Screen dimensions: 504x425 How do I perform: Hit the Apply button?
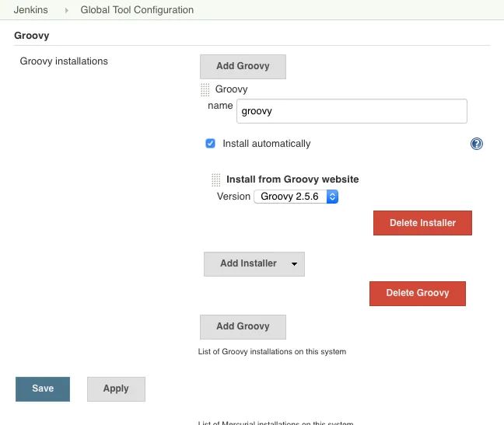[116, 388]
